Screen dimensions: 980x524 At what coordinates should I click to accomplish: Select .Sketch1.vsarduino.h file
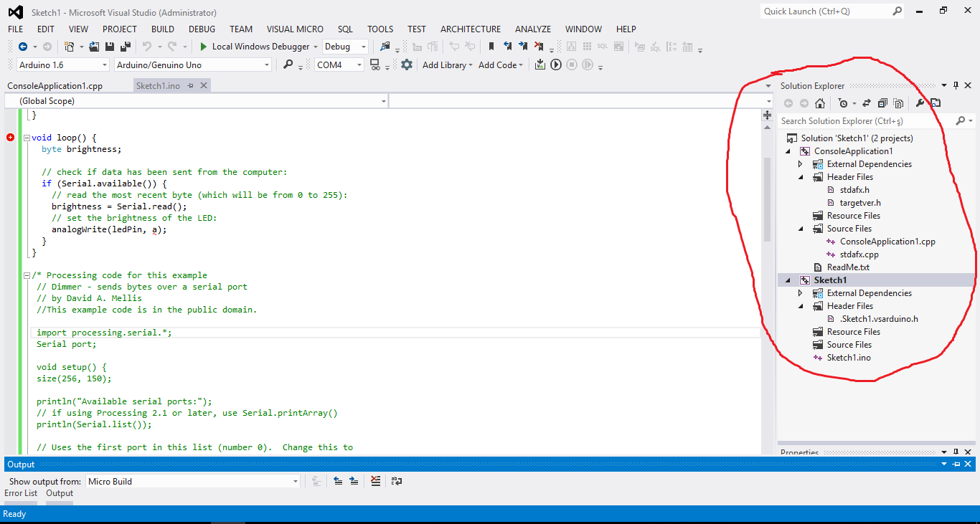pyautogui.click(x=879, y=319)
